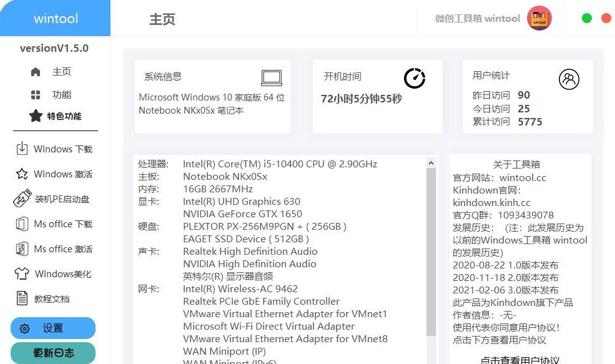This screenshot has height=364, width=615.
Task: Switch to the 主页 page header tab
Action: [162, 19]
